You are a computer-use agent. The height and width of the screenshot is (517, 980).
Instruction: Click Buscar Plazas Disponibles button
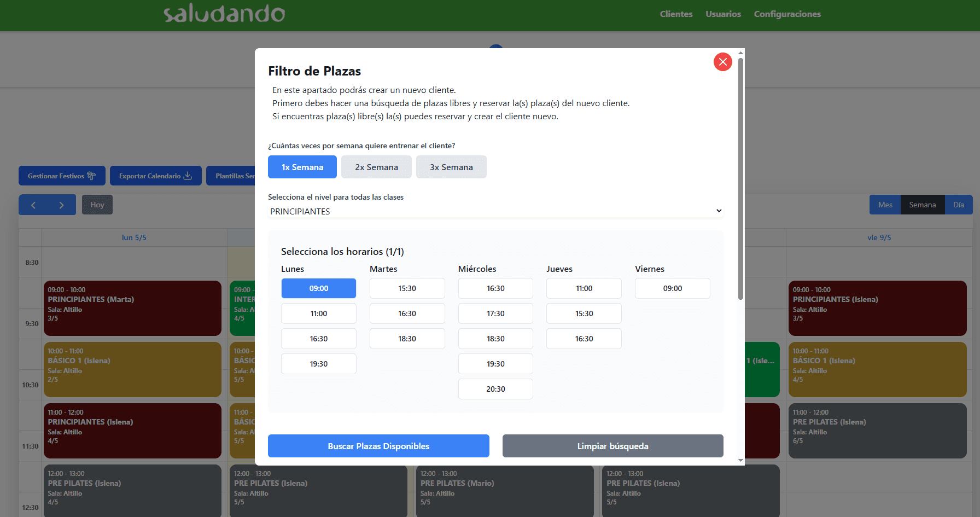click(378, 446)
